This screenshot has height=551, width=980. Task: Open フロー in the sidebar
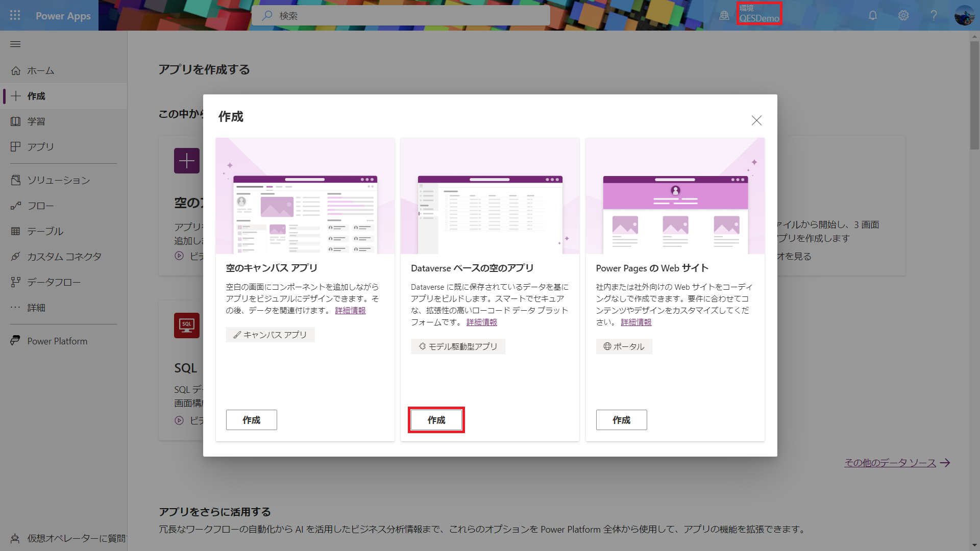pyautogui.click(x=63, y=206)
